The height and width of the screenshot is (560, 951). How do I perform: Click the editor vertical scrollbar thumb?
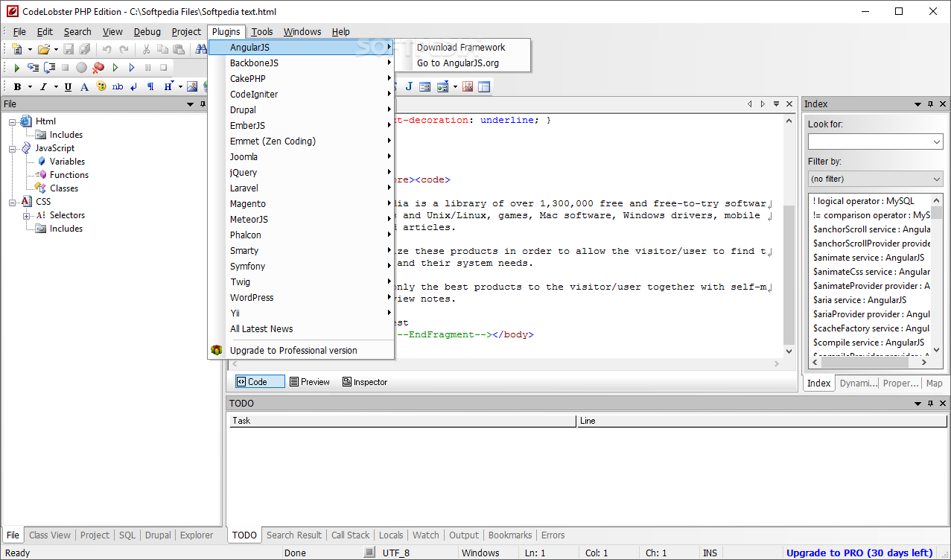[789, 274]
